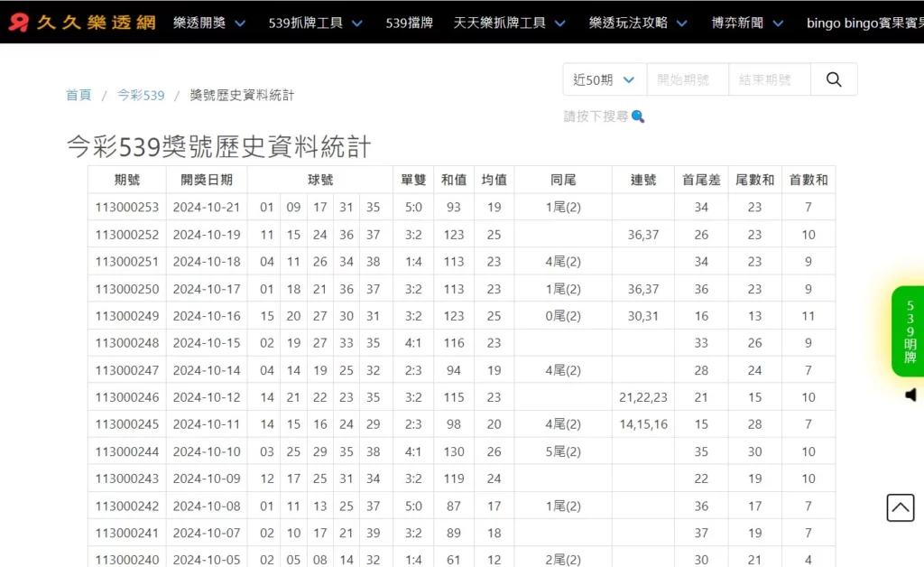Screen dimensions: 924x567
Task: Click the search magnifier button
Action: tap(833, 79)
